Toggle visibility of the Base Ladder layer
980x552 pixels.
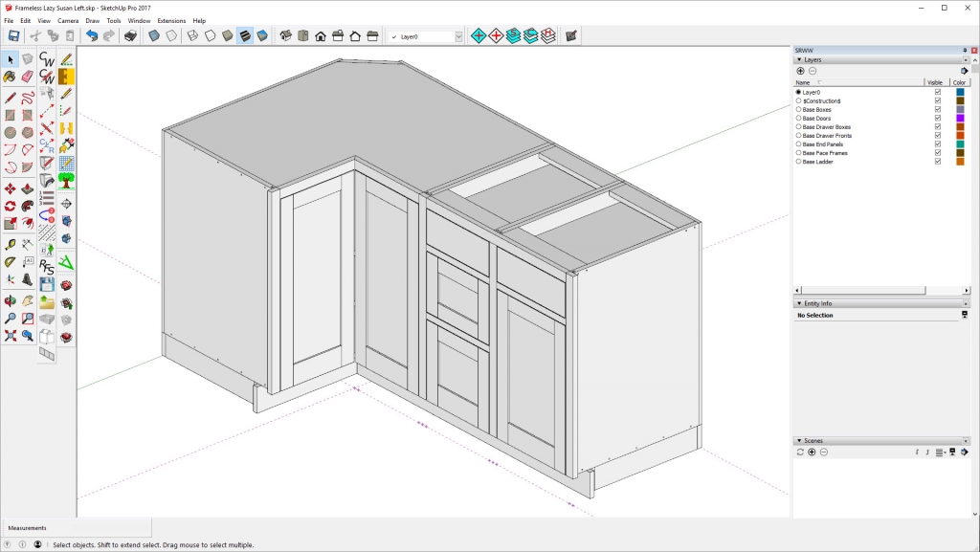pyautogui.click(x=938, y=160)
